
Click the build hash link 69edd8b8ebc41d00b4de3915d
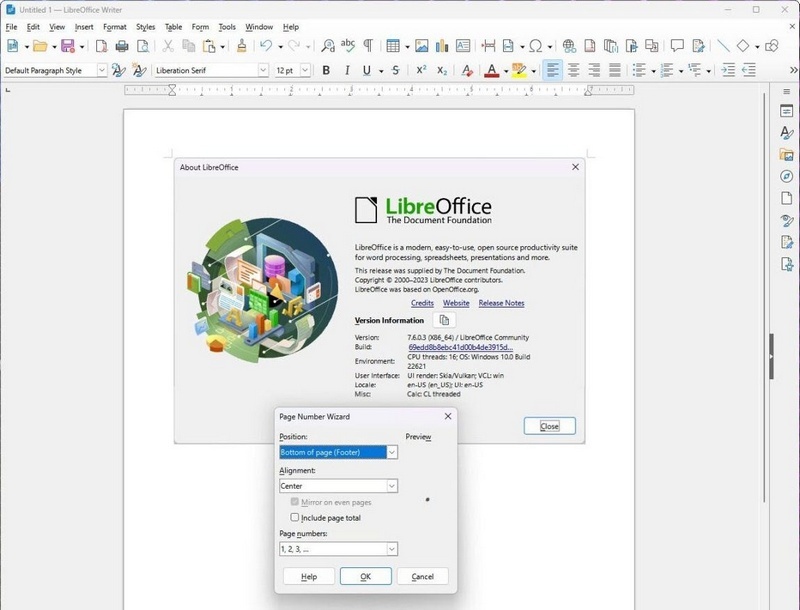pyautogui.click(x=461, y=347)
